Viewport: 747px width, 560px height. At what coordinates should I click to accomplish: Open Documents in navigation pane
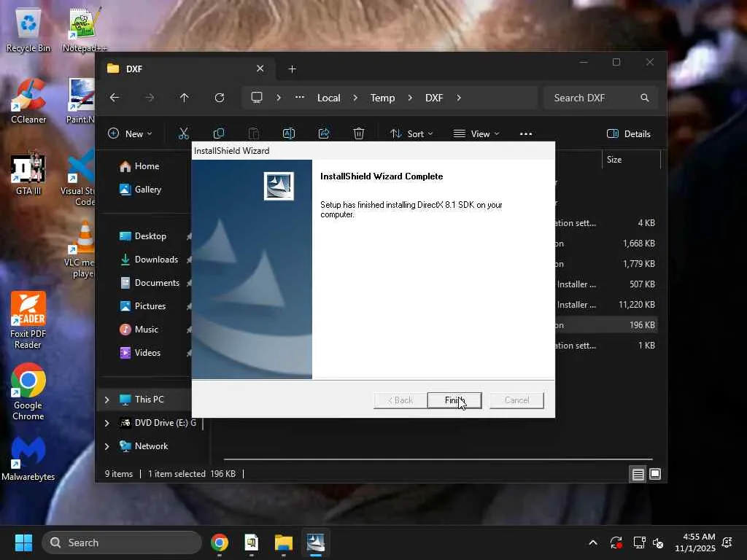[158, 283]
